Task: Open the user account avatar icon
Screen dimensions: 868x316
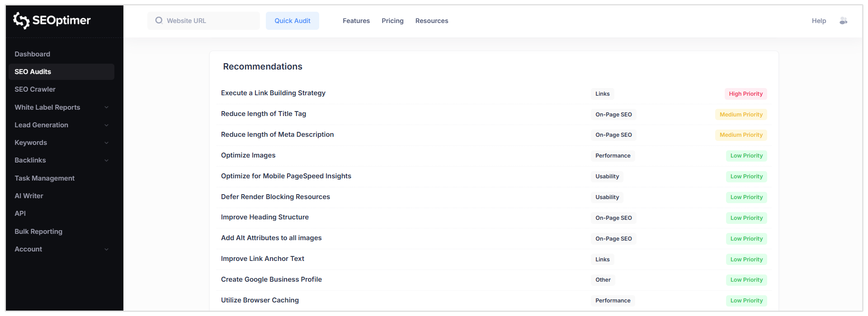Action: pos(843,21)
